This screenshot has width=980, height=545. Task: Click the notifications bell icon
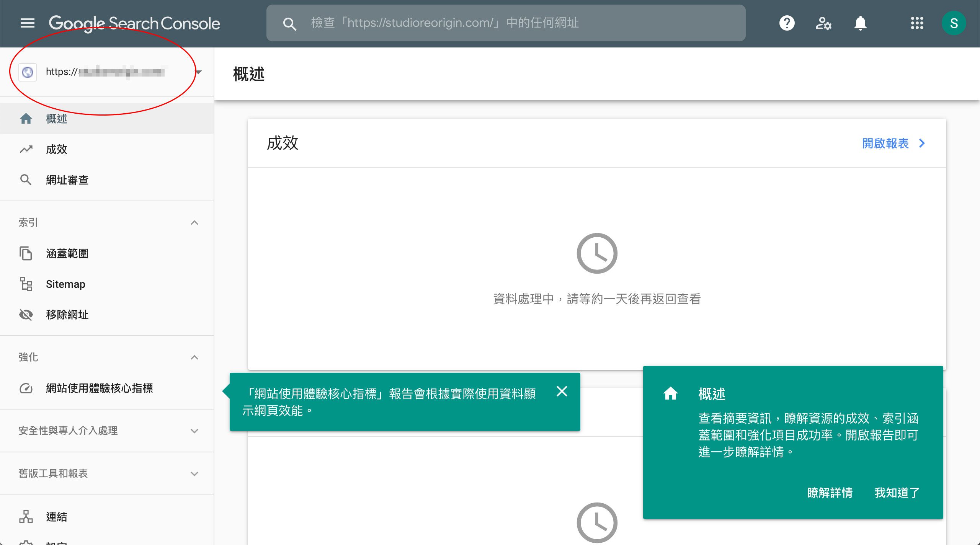coord(860,23)
